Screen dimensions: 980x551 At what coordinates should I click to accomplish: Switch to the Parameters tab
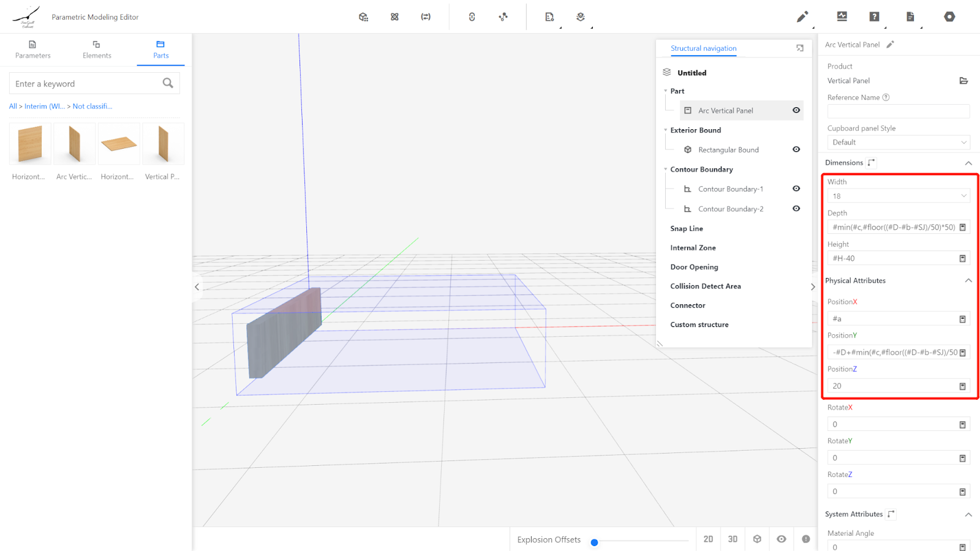[x=33, y=49]
